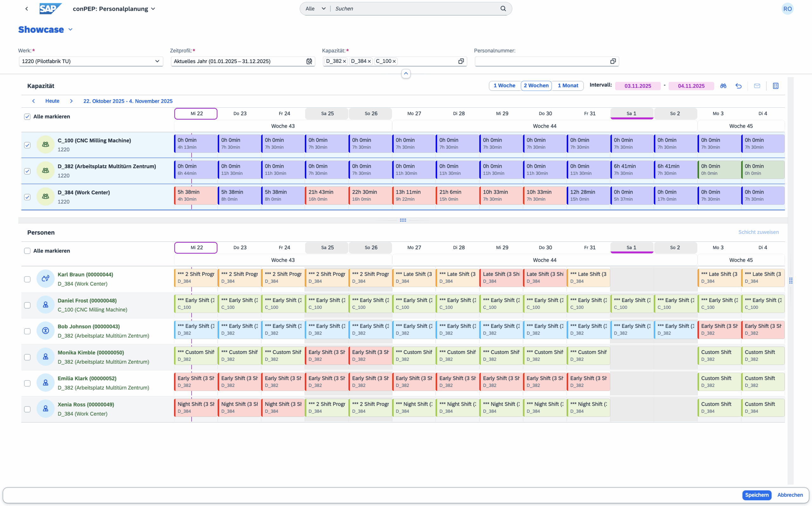Viewport: 812px width, 506px height.
Task: Check the Karl Braun row checkbox
Action: 28,279
